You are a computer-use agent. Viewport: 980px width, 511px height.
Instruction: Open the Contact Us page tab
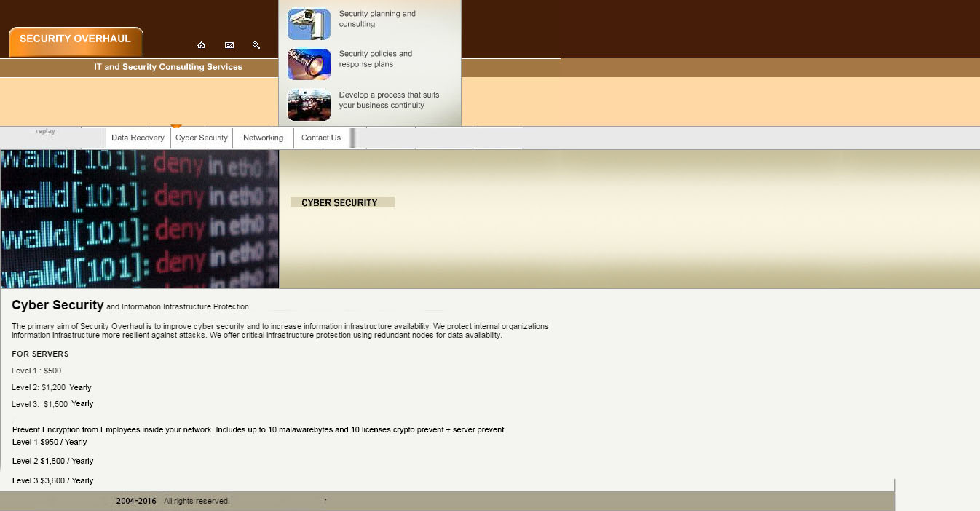point(321,138)
